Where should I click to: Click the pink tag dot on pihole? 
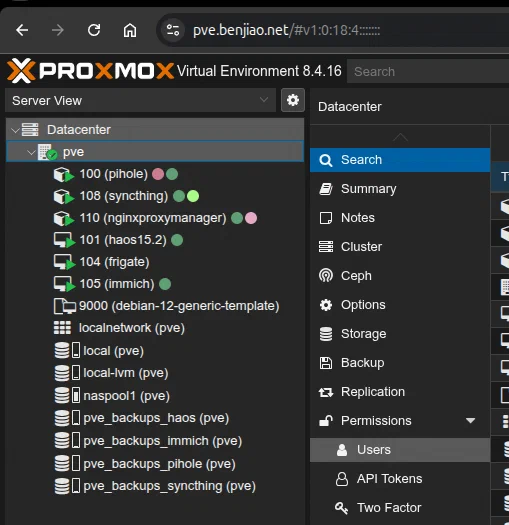click(x=158, y=174)
